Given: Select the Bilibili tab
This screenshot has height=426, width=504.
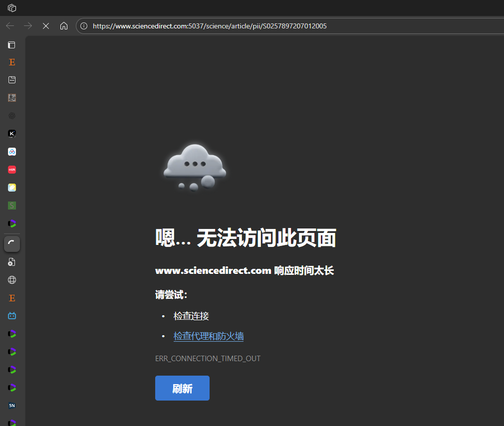Looking at the screenshot, I should (12, 316).
